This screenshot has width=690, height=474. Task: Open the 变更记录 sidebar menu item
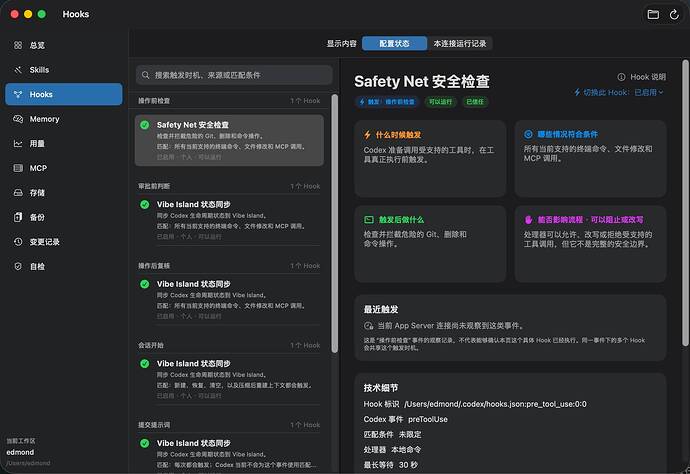click(64, 242)
